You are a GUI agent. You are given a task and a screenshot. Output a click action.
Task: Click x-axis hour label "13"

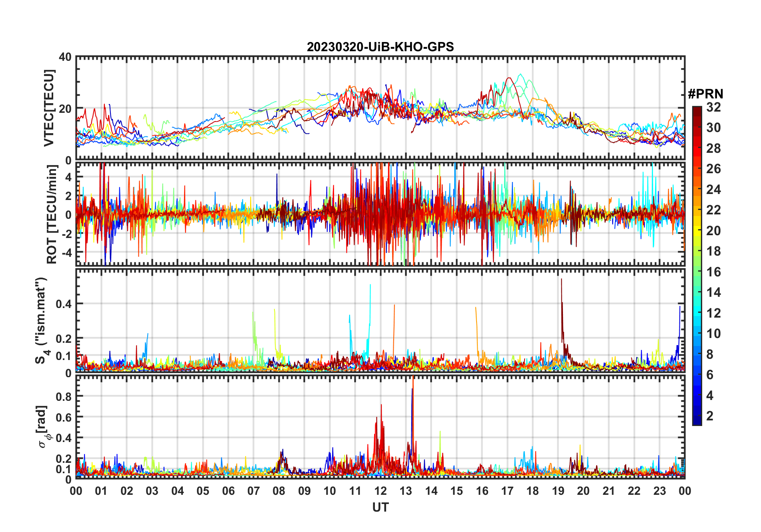coord(406,491)
